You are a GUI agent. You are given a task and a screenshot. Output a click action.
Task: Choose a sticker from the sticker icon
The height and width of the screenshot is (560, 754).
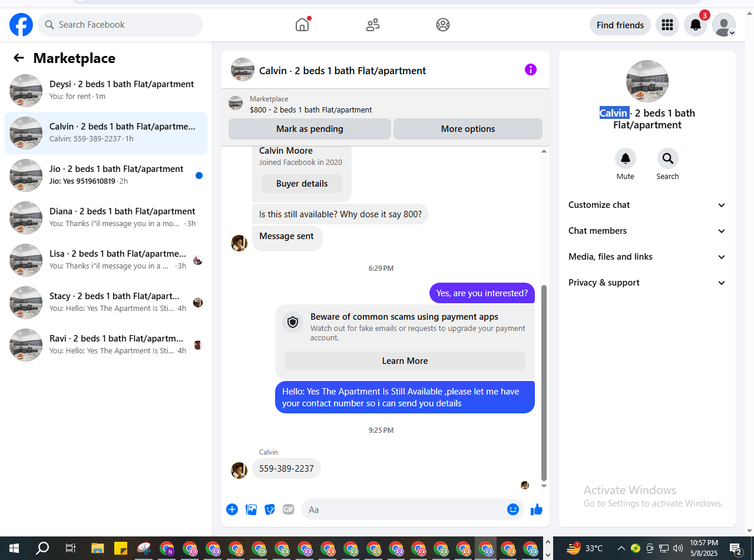coord(270,509)
